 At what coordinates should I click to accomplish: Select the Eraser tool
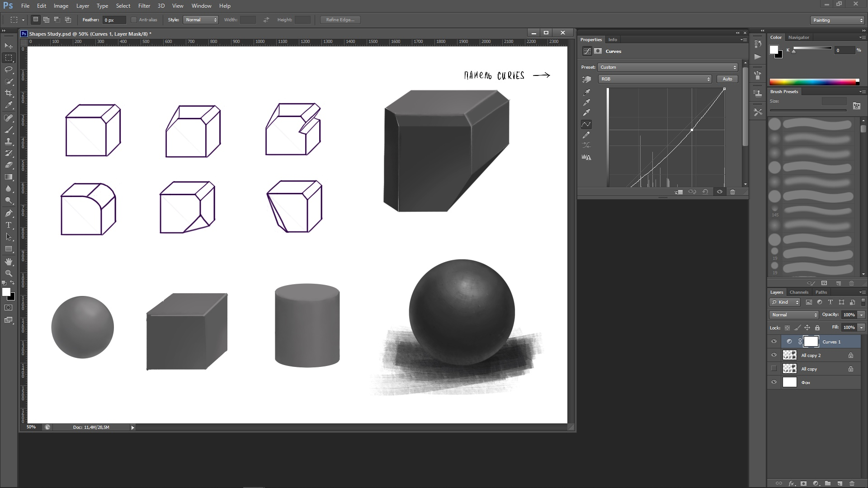coord(9,165)
